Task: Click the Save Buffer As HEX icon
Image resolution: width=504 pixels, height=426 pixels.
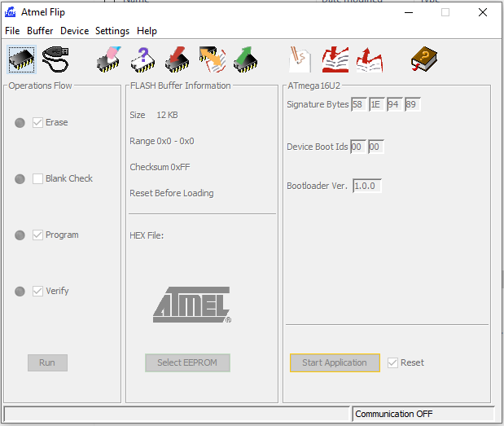Action: (x=370, y=59)
